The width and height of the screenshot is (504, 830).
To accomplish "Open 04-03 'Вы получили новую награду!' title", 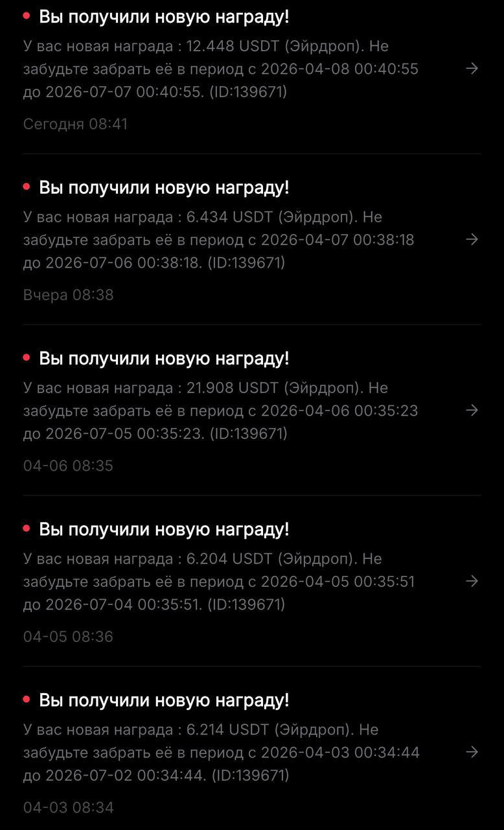I will (164, 700).
